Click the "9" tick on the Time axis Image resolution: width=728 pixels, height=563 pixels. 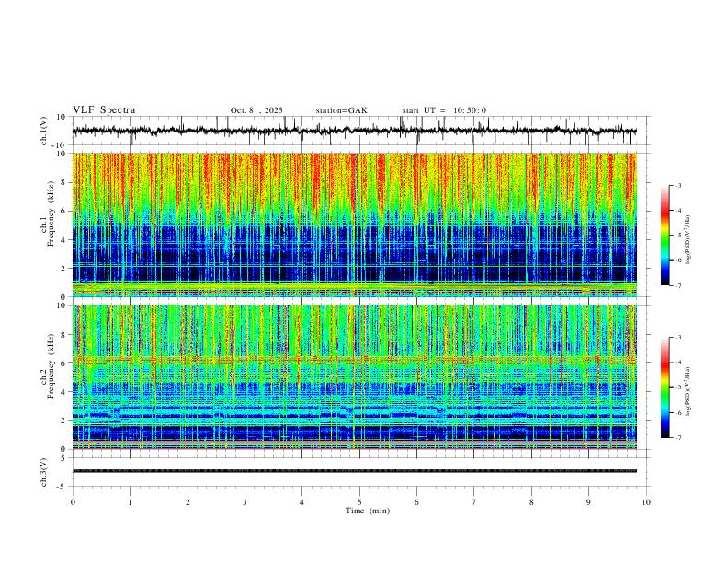point(588,502)
